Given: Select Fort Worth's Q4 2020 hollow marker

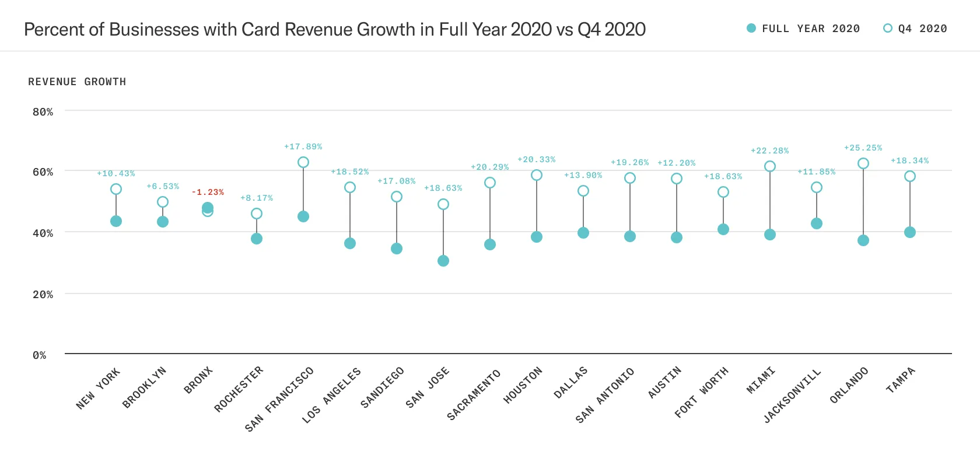Looking at the screenshot, I should tap(723, 192).
